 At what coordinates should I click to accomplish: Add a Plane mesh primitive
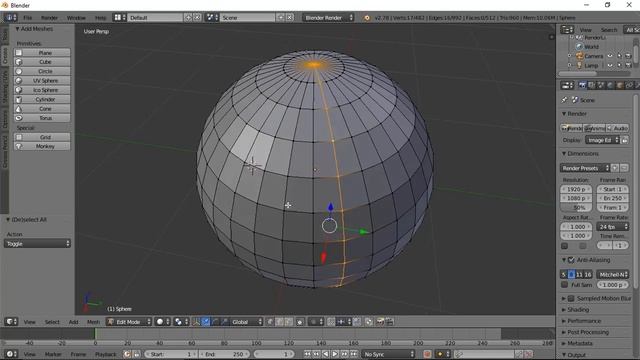(42, 53)
